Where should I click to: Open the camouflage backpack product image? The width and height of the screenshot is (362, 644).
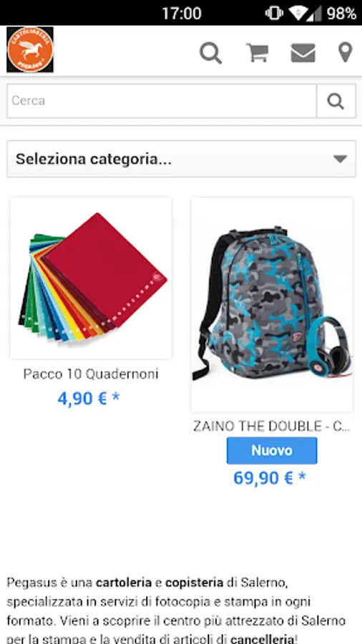(x=272, y=304)
